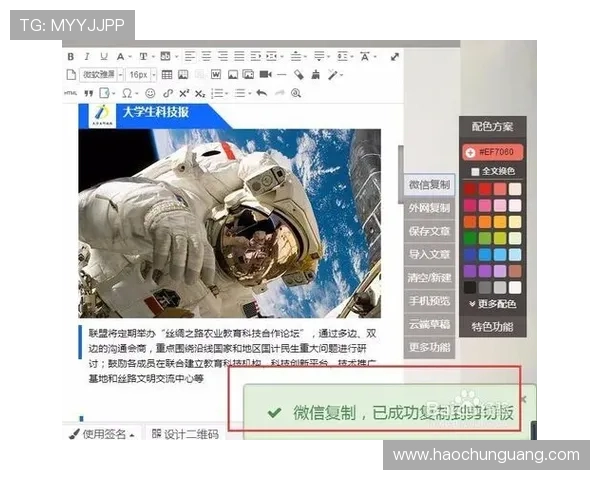Align text to the right
The height and width of the screenshot is (480, 600).
tap(223, 57)
